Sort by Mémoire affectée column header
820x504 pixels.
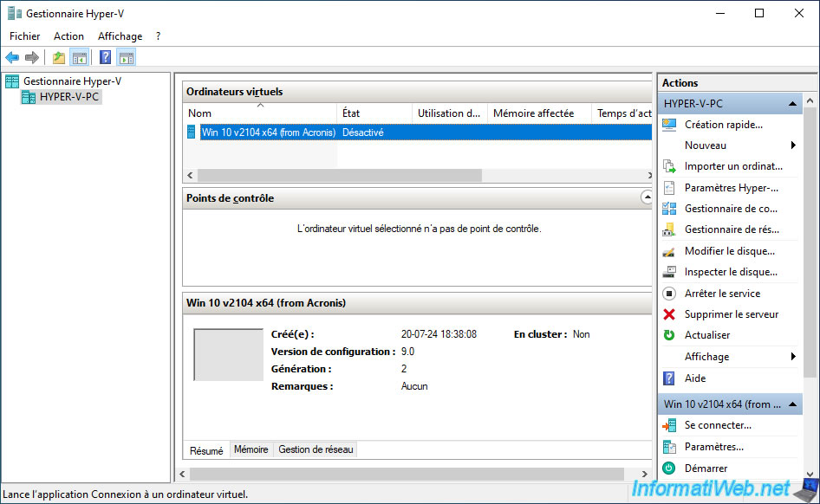pyautogui.click(x=539, y=113)
